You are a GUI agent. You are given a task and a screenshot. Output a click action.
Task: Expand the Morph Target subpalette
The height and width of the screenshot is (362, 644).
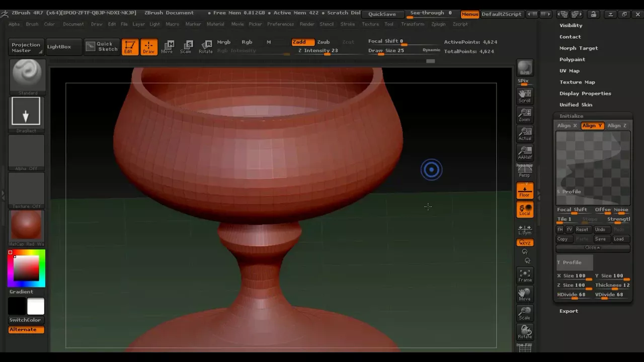579,48
